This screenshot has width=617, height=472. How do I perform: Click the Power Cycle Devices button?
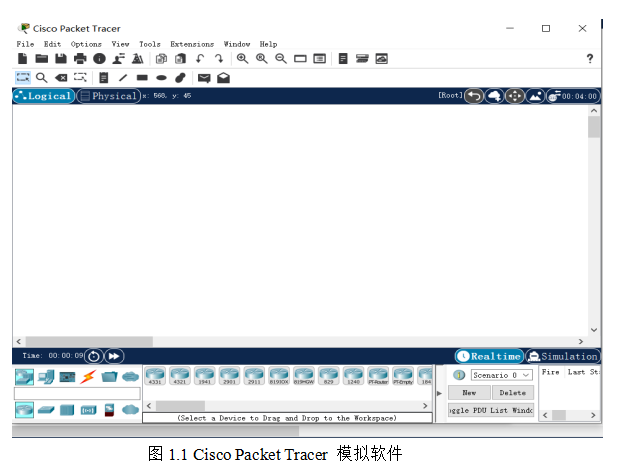point(94,356)
